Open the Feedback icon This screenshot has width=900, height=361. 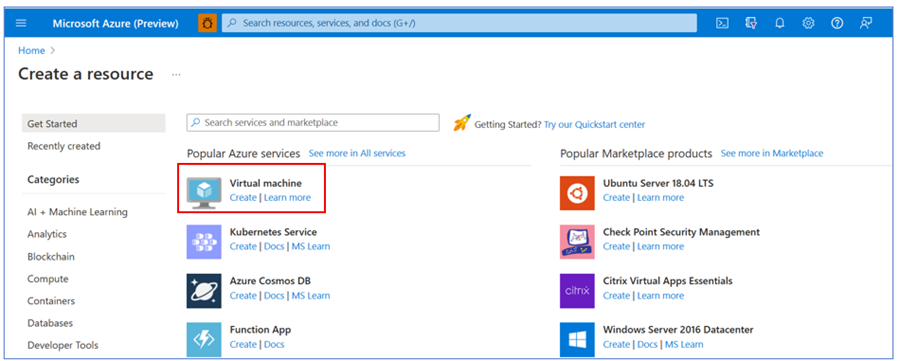pos(866,23)
